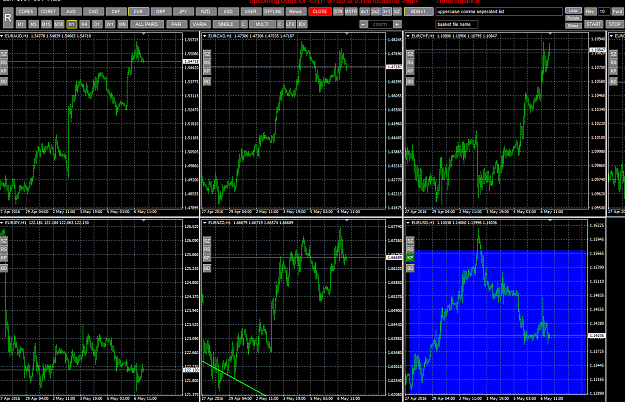Click XP button on EURCHF chart
This screenshot has width=625, height=402.
[410, 71]
